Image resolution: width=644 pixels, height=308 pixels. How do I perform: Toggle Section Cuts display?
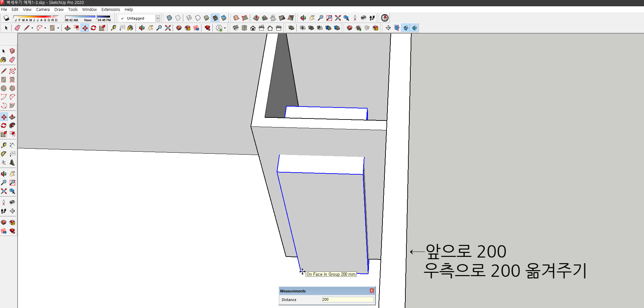406,28
